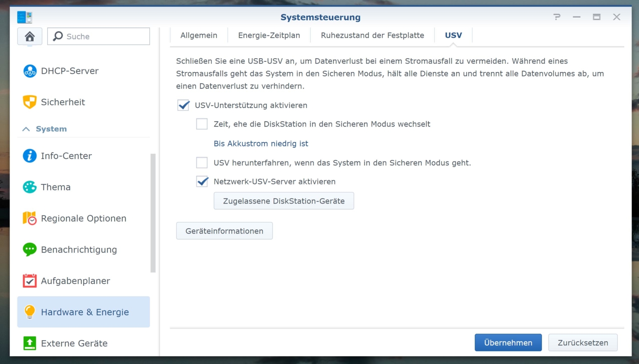Collapse the System group in the sidebar
This screenshot has height=364, width=639.
(x=26, y=129)
